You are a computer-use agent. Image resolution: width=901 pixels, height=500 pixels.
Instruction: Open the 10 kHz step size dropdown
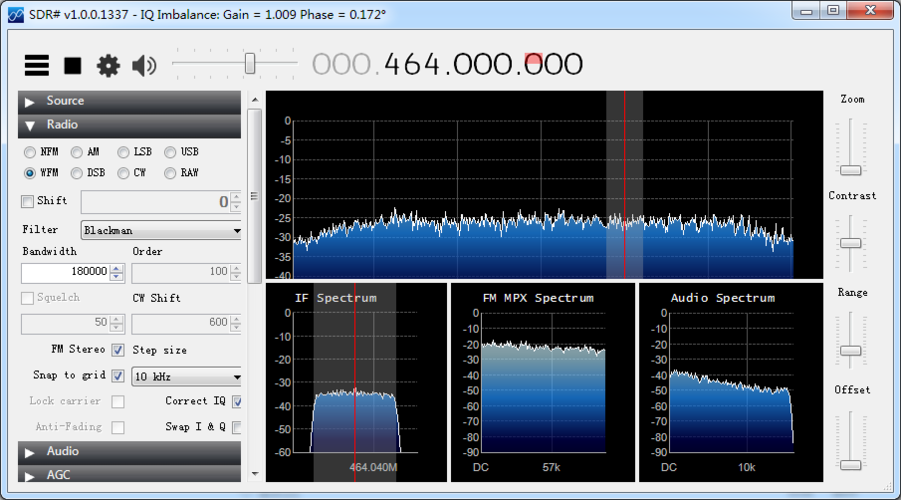click(x=187, y=377)
